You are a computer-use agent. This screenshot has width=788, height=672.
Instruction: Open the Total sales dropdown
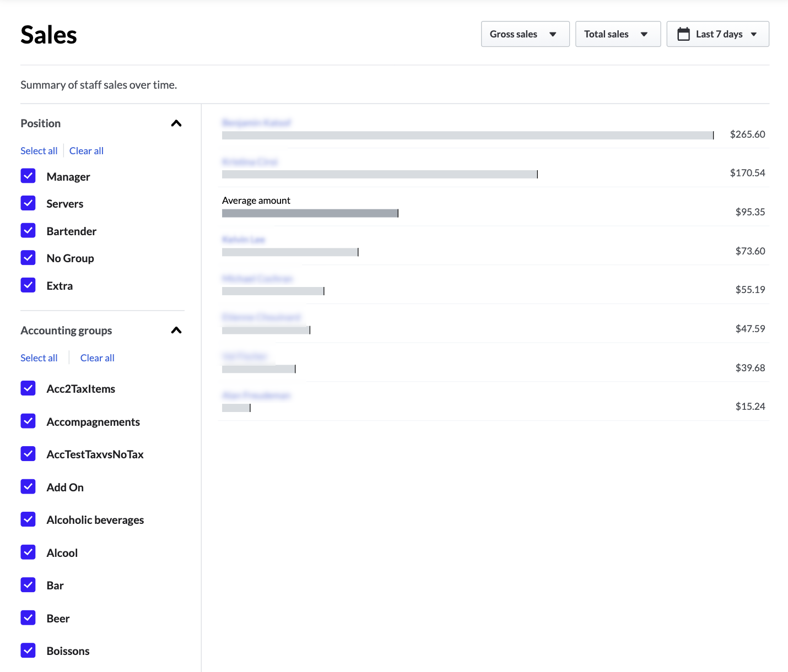[618, 34]
